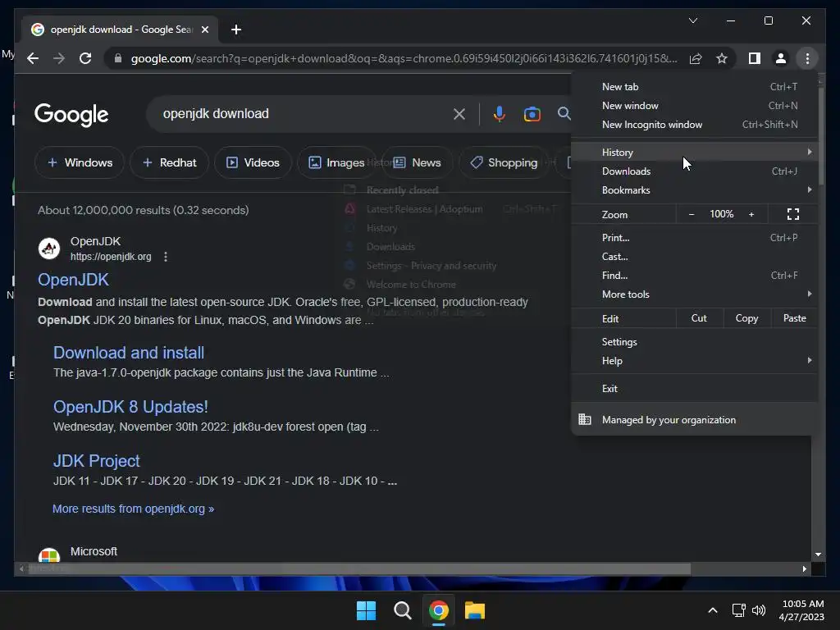The image size is (840, 630).
Task: Add Redhat filter chip
Action: (169, 162)
